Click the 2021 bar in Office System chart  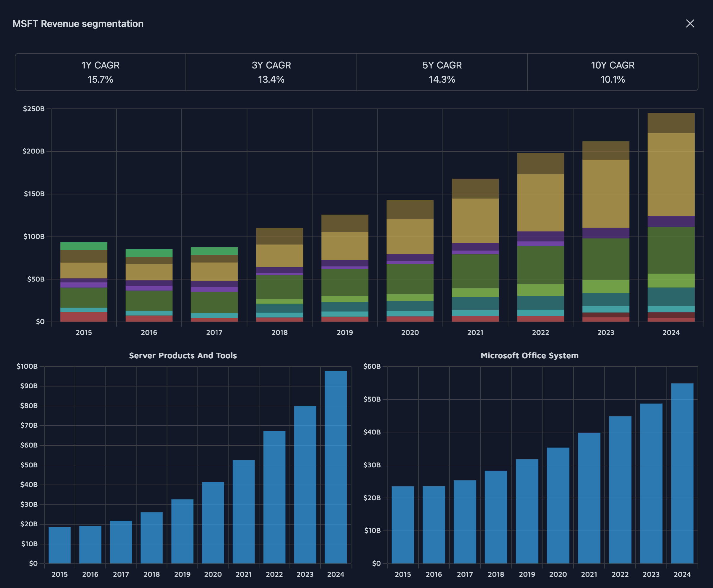coord(589,498)
